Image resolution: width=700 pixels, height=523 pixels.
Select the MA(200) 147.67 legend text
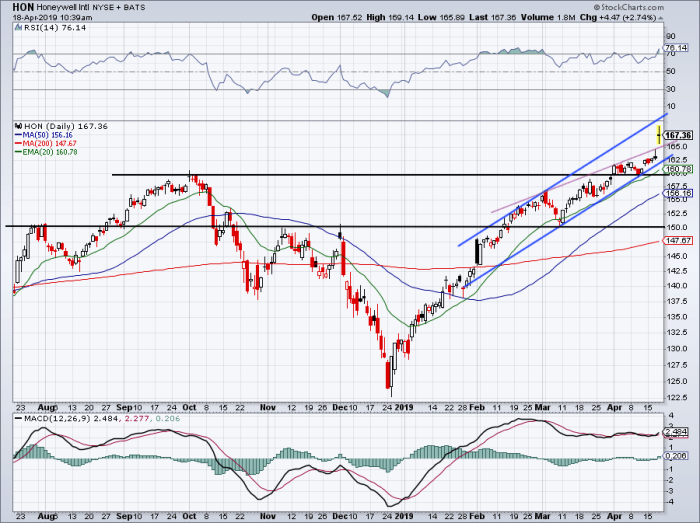(x=49, y=143)
